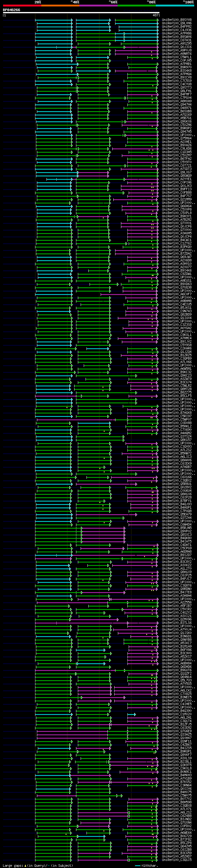Open subject UniRef100_B3CG74

point(176,382)
